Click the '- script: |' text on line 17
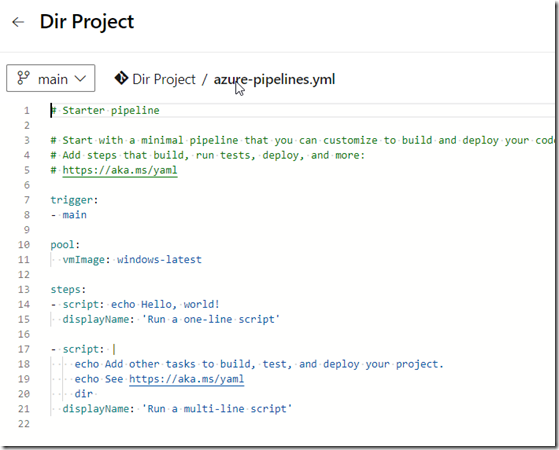The width and height of the screenshot is (559, 450). coord(83,349)
